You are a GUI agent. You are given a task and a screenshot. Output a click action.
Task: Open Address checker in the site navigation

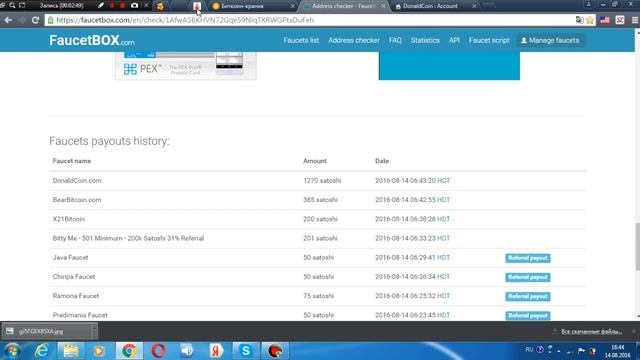pos(354,40)
